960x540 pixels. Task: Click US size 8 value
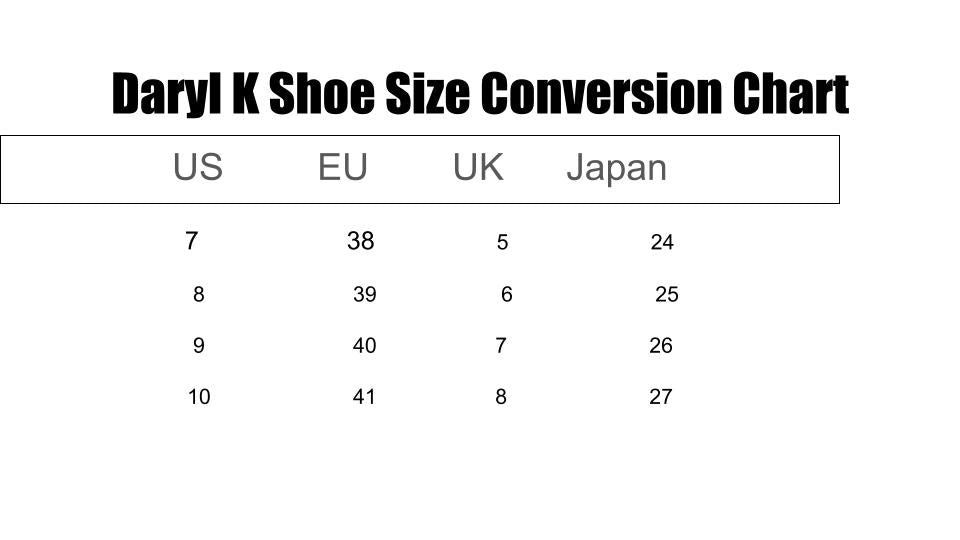(x=199, y=294)
